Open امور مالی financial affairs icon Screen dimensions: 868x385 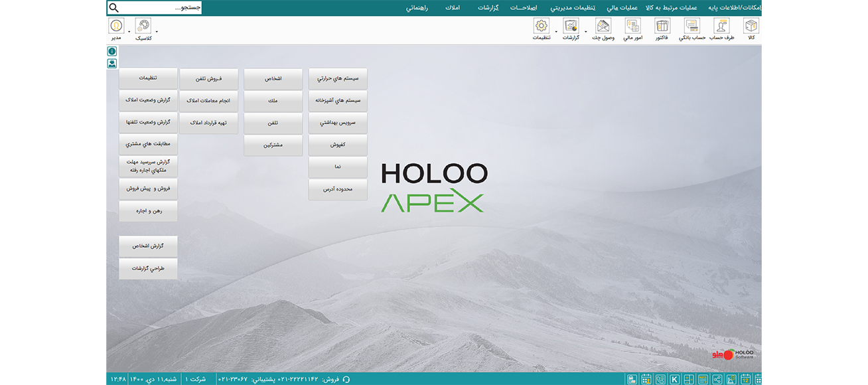point(632,27)
